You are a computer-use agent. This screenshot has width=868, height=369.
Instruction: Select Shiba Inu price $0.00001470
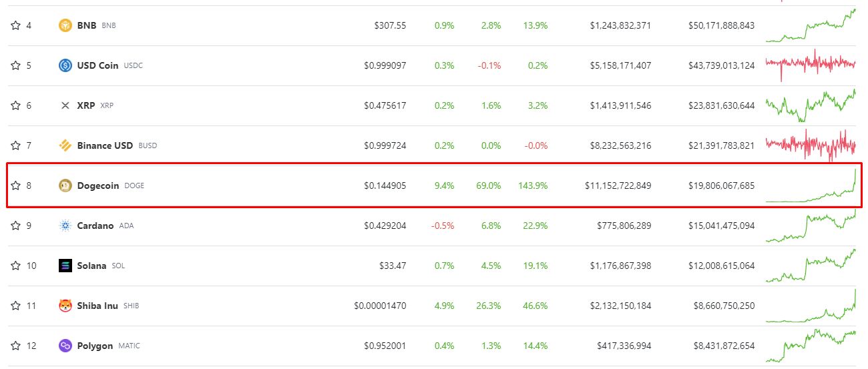tap(380, 306)
